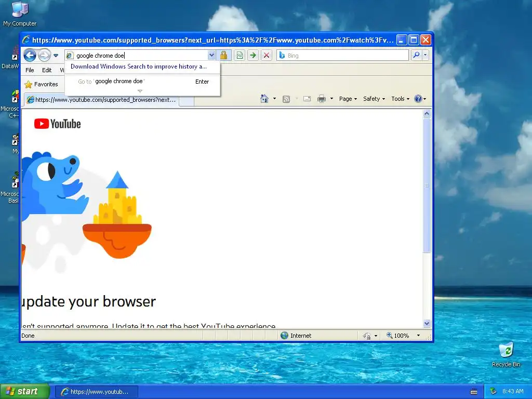
Task: Open the Edit menu
Action: (x=46, y=70)
